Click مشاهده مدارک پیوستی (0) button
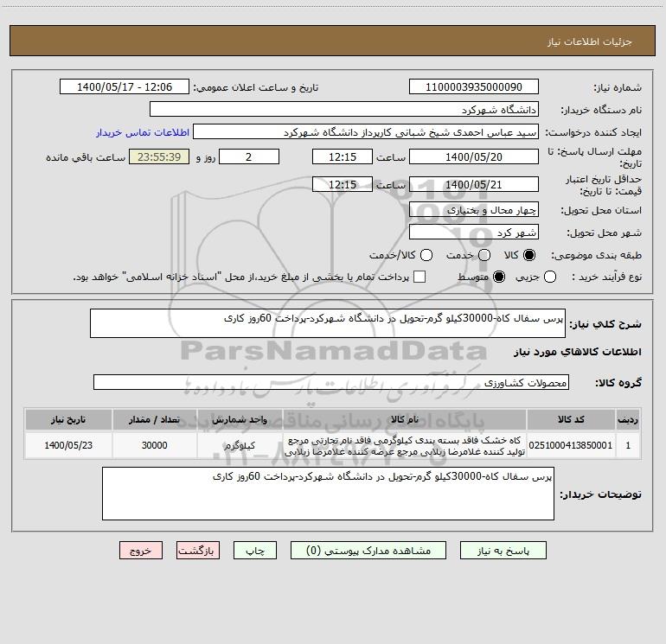Image resolution: width=666 pixels, height=644 pixels. tap(368, 551)
